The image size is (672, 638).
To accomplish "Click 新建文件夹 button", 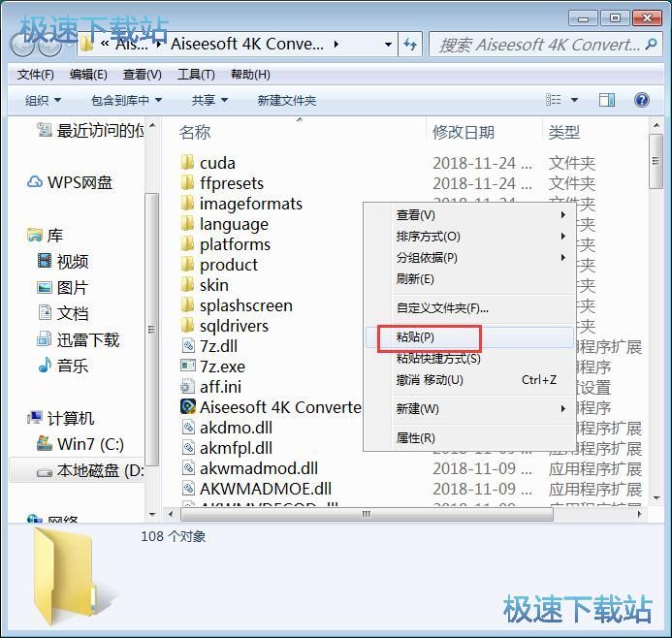I will click(287, 100).
